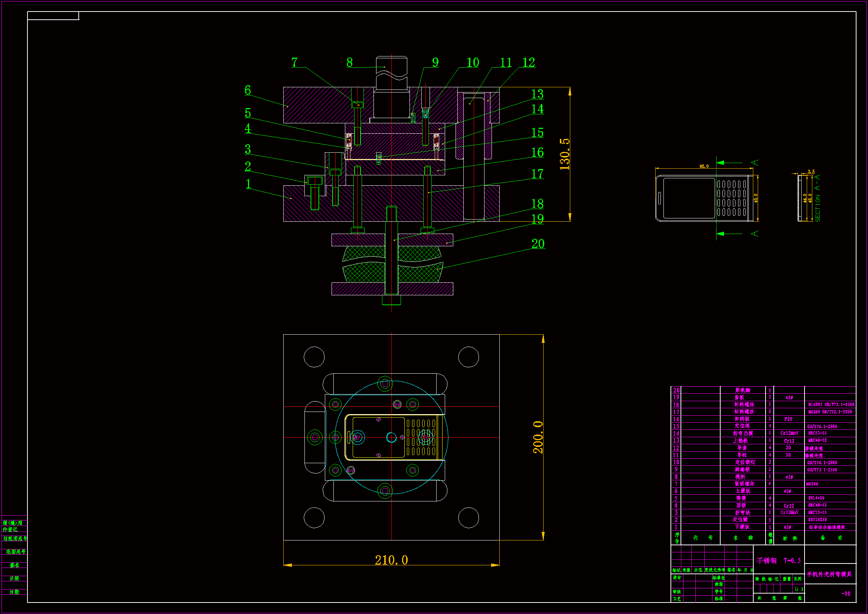Select the KEY20X50 remark text

(818, 520)
